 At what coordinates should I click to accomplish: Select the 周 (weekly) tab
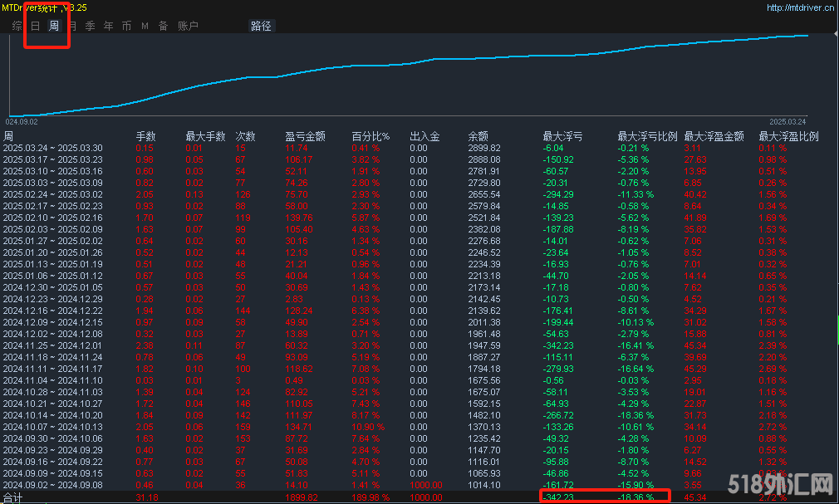54,26
